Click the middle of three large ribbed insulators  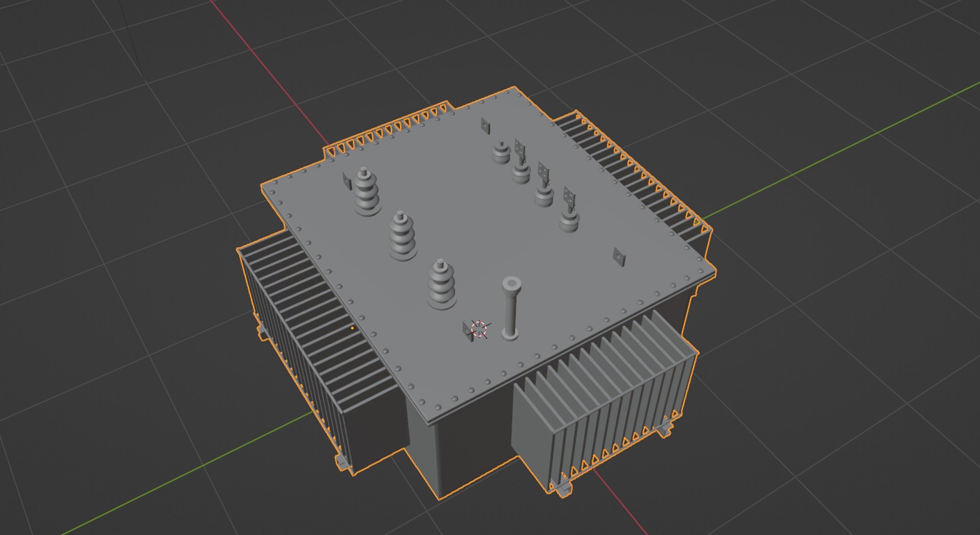pyautogui.click(x=403, y=236)
